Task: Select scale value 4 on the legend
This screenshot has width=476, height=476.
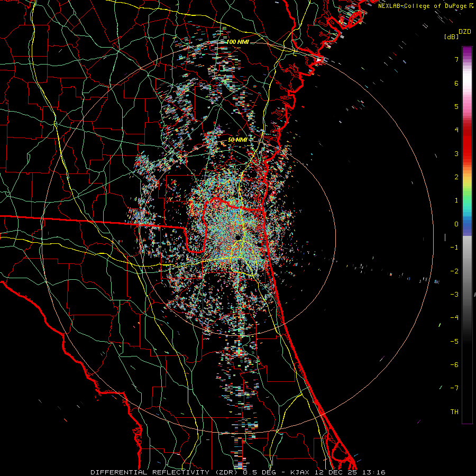Action: point(456,130)
